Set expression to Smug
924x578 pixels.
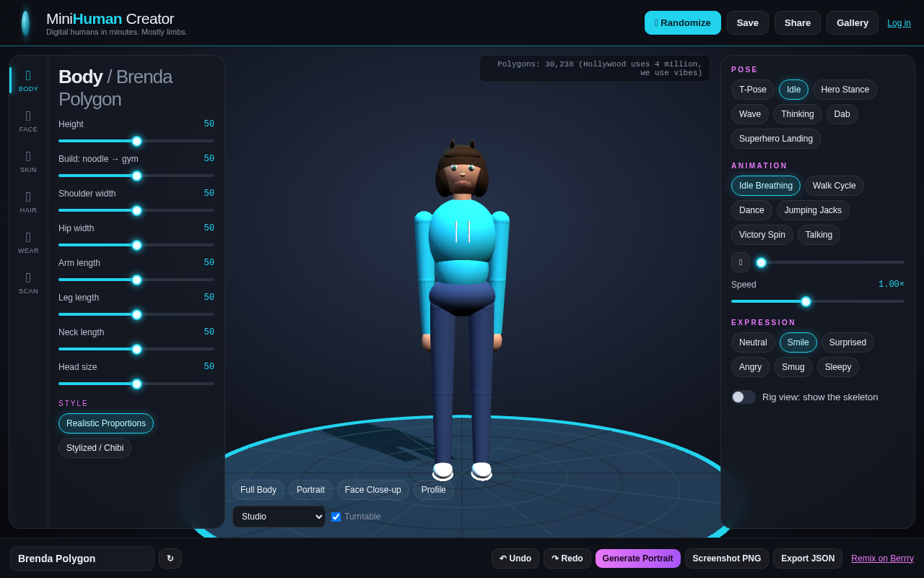point(793,367)
